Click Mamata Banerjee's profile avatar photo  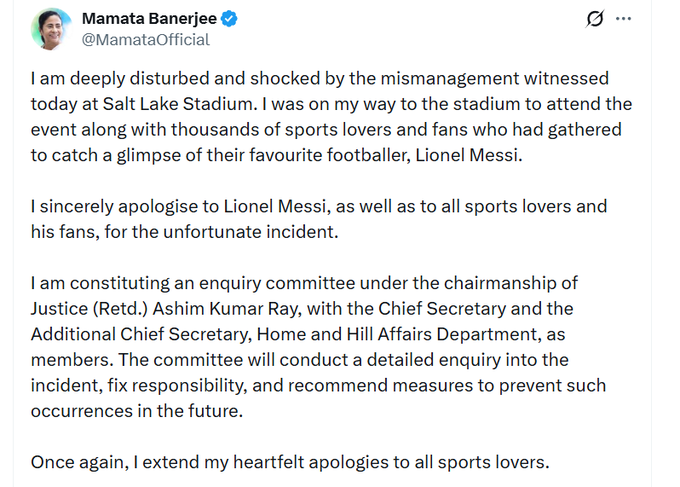point(49,29)
